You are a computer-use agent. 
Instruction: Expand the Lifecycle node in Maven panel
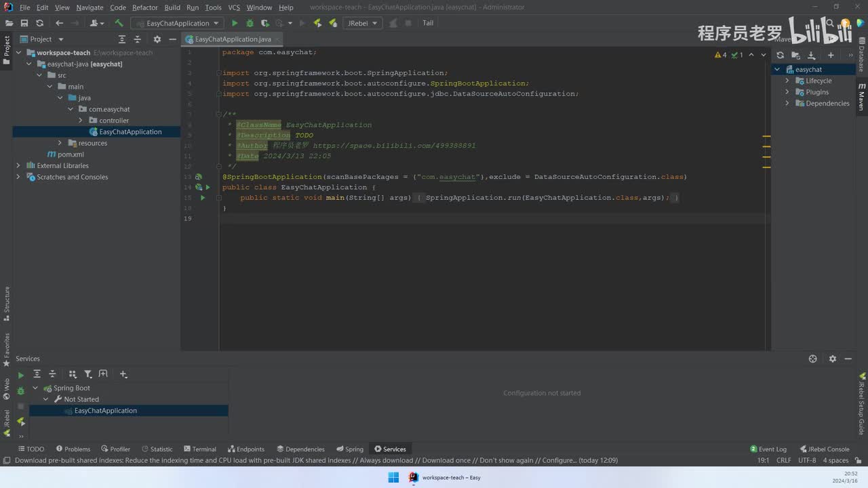pyautogui.click(x=787, y=81)
